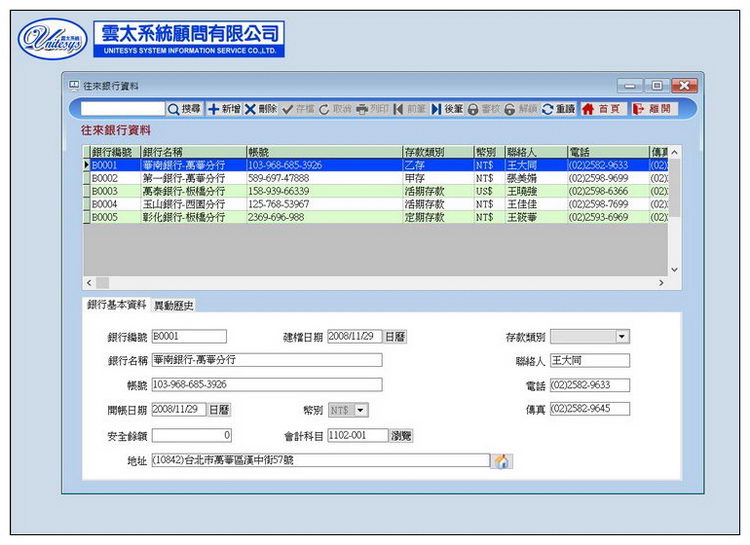Click the search text input field

(x=122, y=108)
